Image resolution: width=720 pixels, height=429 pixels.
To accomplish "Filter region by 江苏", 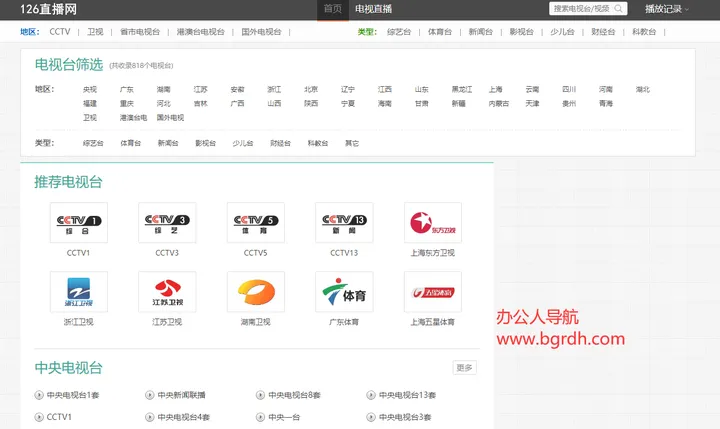I will tap(201, 90).
